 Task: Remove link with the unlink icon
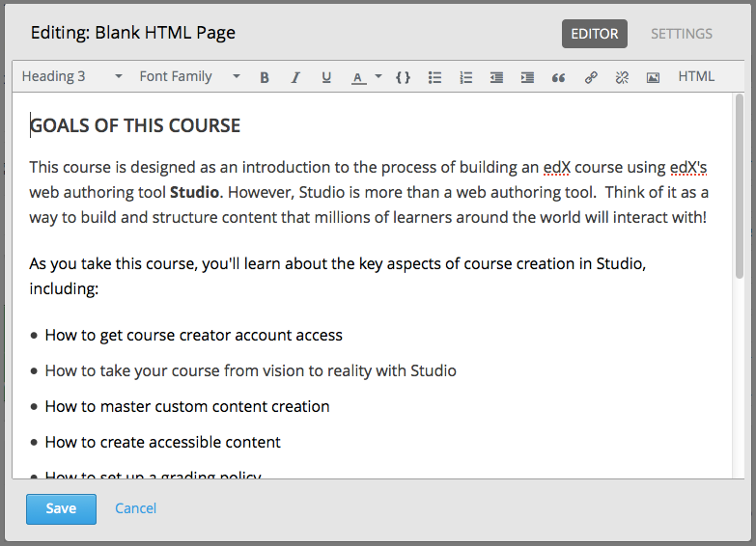622,77
